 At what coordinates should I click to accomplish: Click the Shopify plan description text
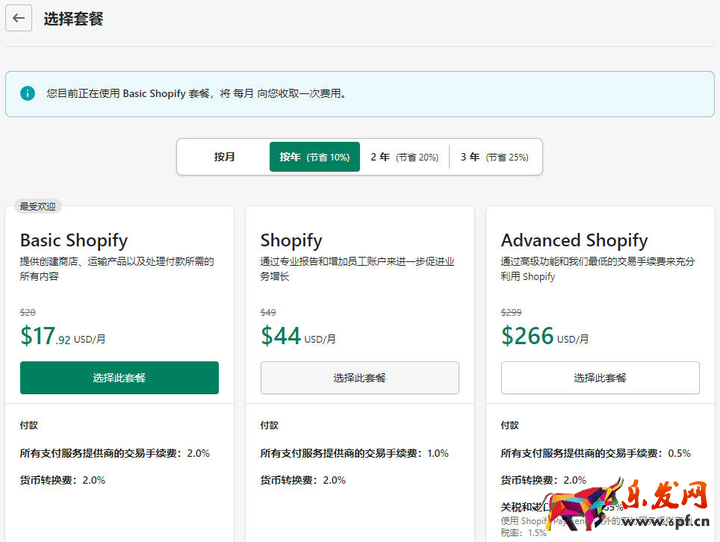[357, 269]
